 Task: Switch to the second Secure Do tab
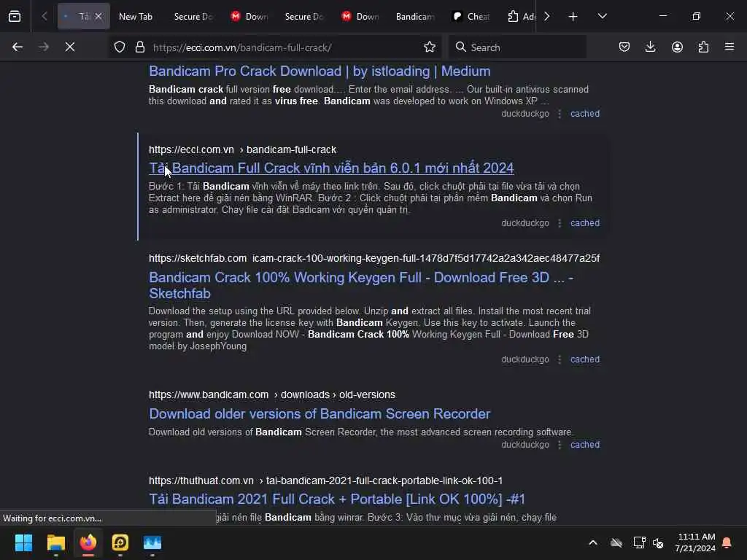(304, 17)
